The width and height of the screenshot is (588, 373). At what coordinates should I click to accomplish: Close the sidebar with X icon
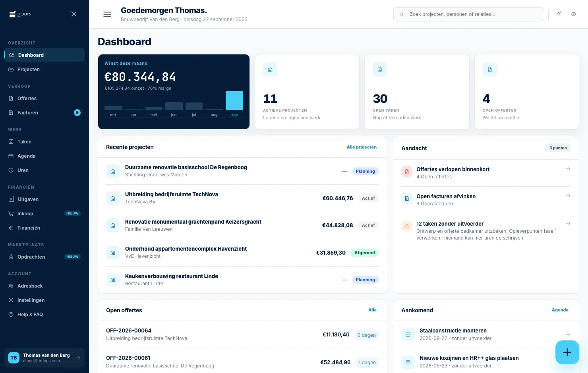(74, 14)
